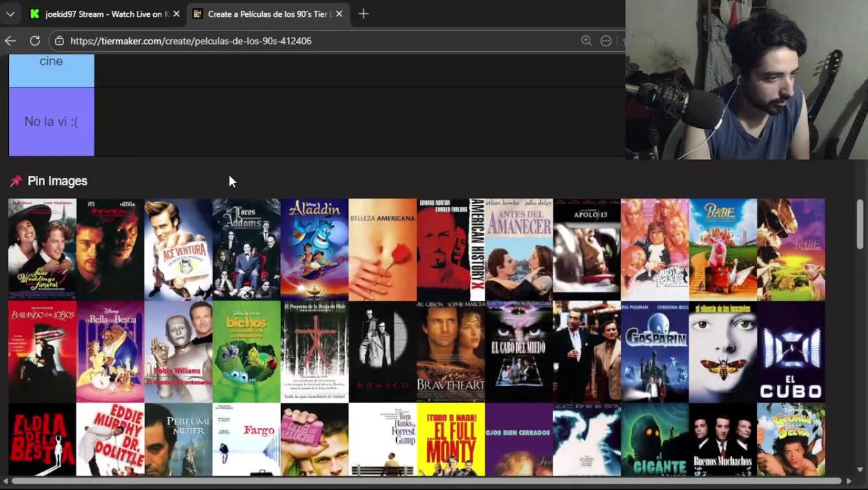Image resolution: width=868 pixels, height=490 pixels.
Task: Open a new browser tab
Action: pyautogui.click(x=364, y=14)
